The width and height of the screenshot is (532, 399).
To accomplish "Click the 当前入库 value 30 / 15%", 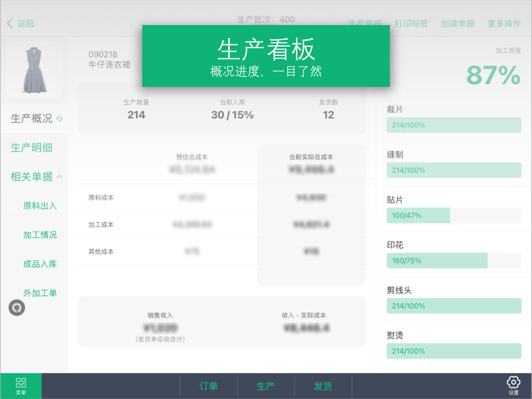I will point(232,115).
